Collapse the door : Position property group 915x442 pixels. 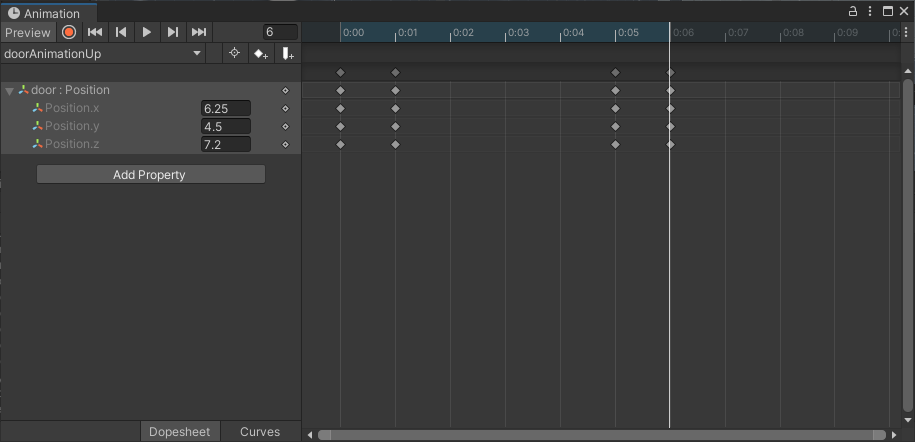coord(10,91)
